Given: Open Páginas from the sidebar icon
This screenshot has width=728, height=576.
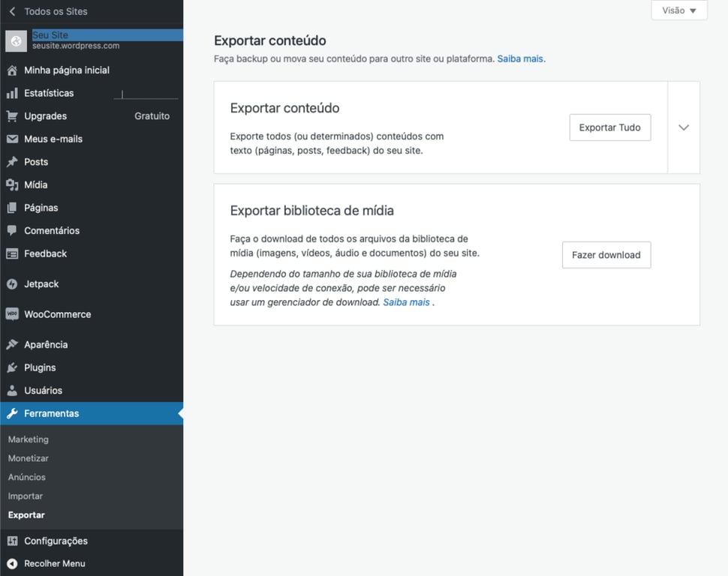Looking at the screenshot, I should (x=13, y=208).
